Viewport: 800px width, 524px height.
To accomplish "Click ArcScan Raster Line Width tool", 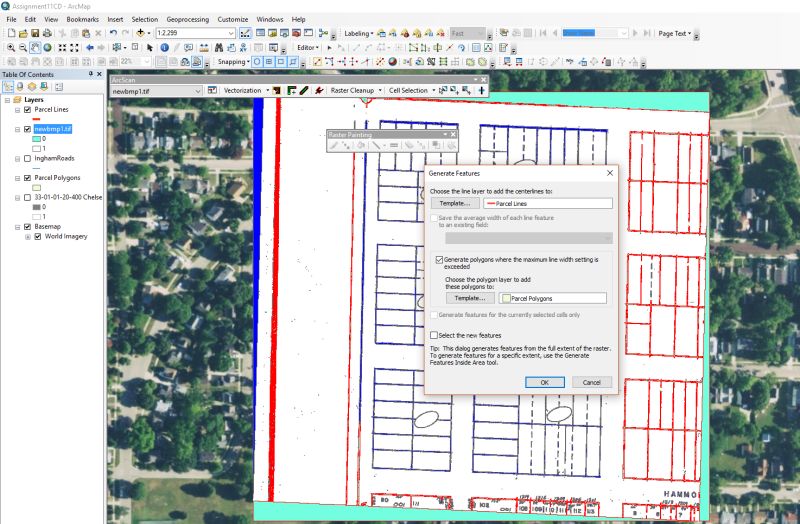I will (x=481, y=90).
